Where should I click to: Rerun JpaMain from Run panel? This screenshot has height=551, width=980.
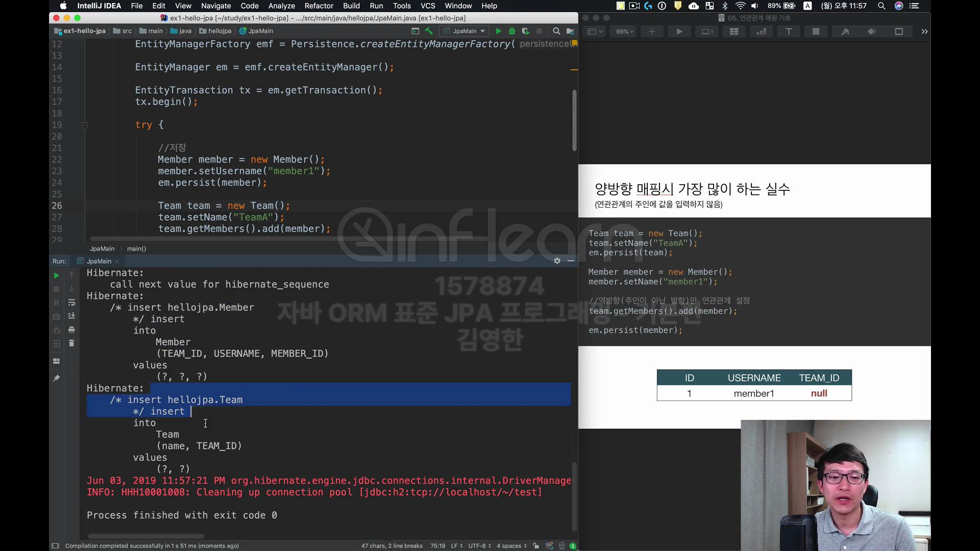coord(56,275)
